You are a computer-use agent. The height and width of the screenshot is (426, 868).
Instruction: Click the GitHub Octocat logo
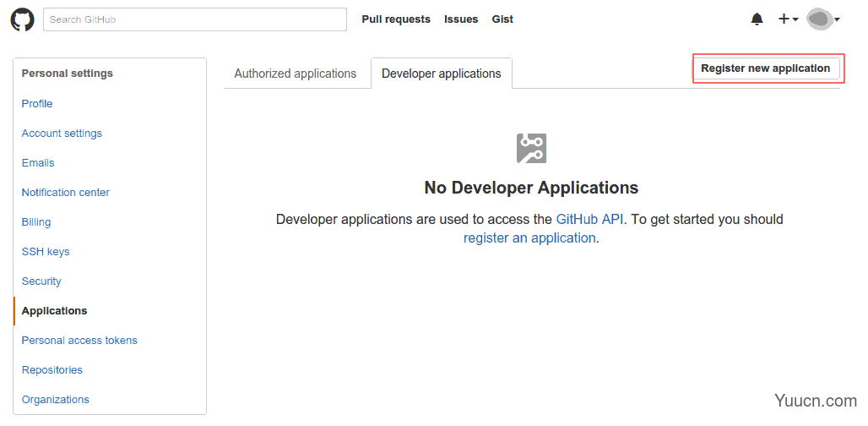point(22,19)
